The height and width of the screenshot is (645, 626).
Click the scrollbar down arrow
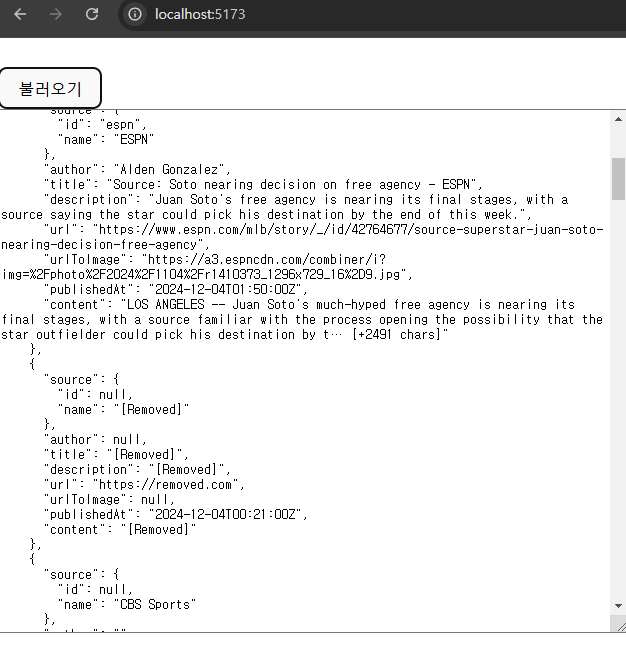(618, 606)
